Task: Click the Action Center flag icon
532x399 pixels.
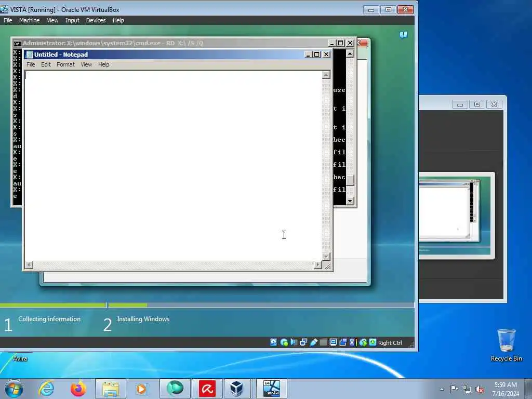Action: tap(454, 389)
